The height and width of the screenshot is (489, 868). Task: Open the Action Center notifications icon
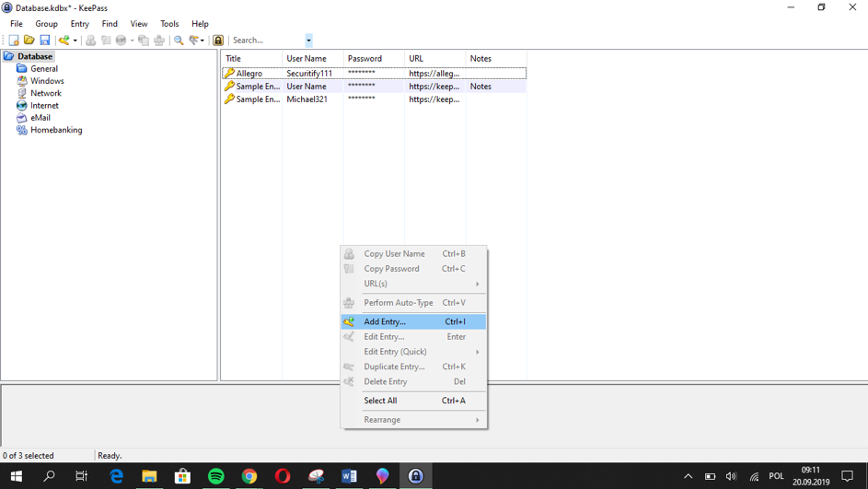click(847, 476)
